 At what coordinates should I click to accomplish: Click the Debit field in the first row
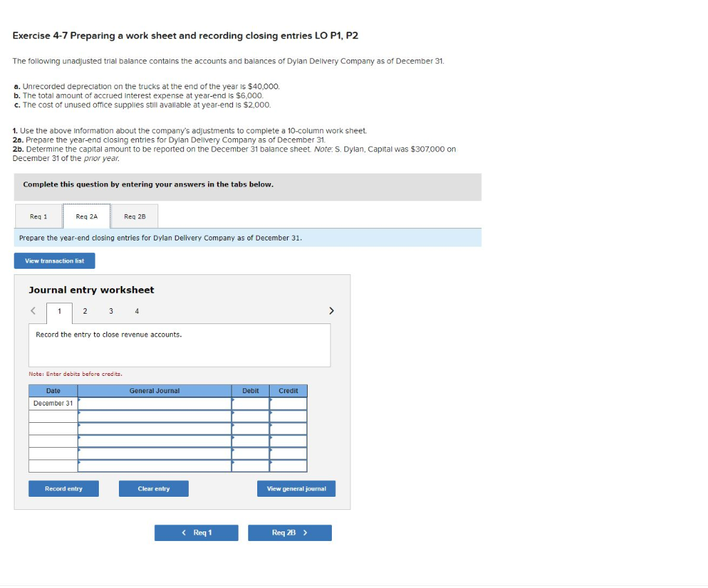(x=250, y=403)
